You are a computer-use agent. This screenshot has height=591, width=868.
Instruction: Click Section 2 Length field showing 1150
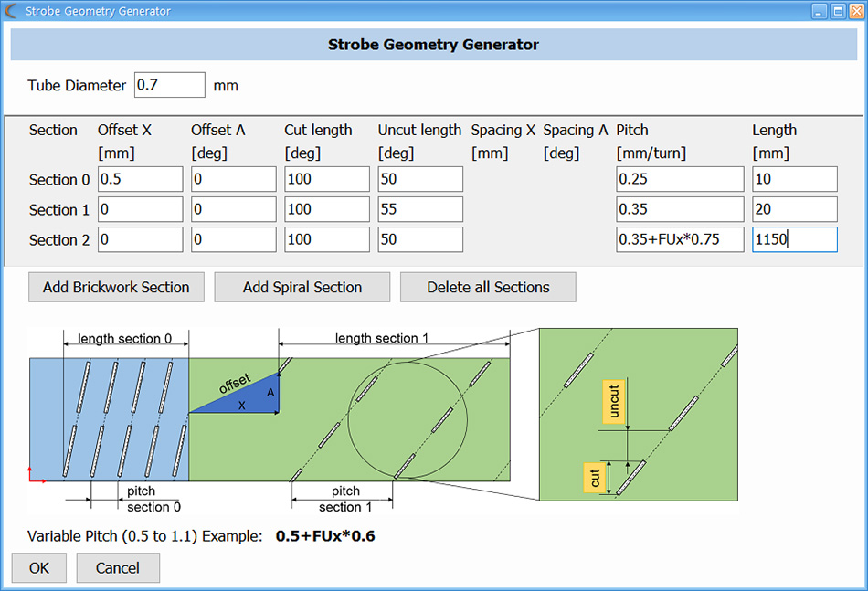pyautogui.click(x=794, y=239)
